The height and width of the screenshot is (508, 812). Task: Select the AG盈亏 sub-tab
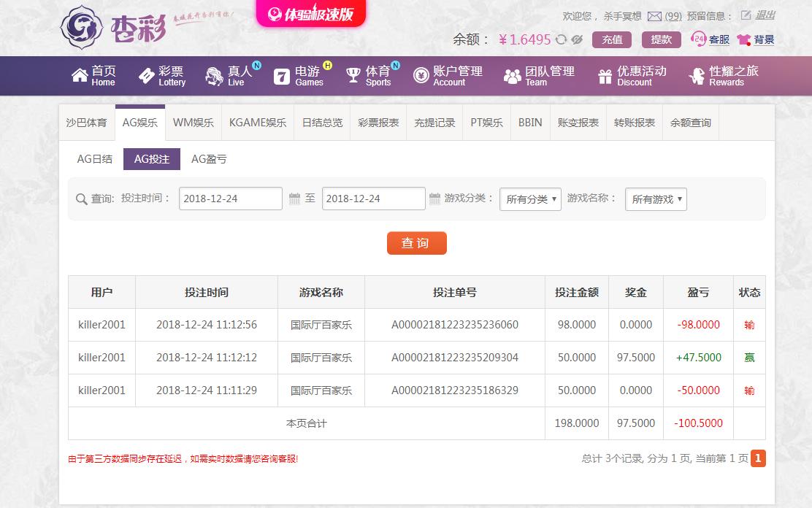(x=209, y=159)
